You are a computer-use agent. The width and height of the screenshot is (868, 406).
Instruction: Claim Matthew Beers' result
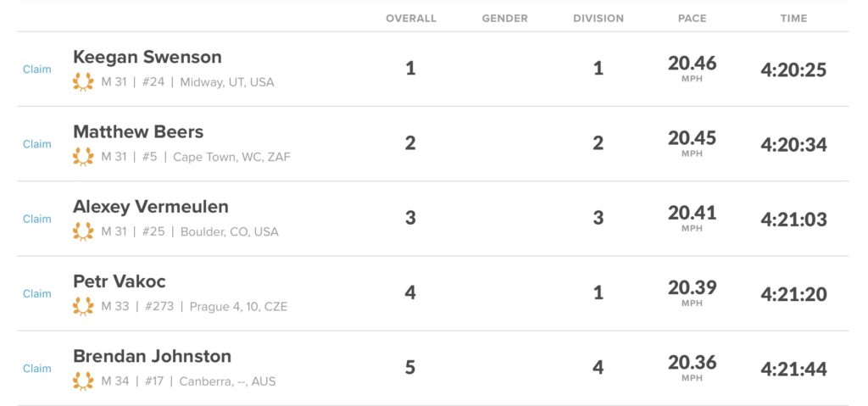tap(36, 144)
